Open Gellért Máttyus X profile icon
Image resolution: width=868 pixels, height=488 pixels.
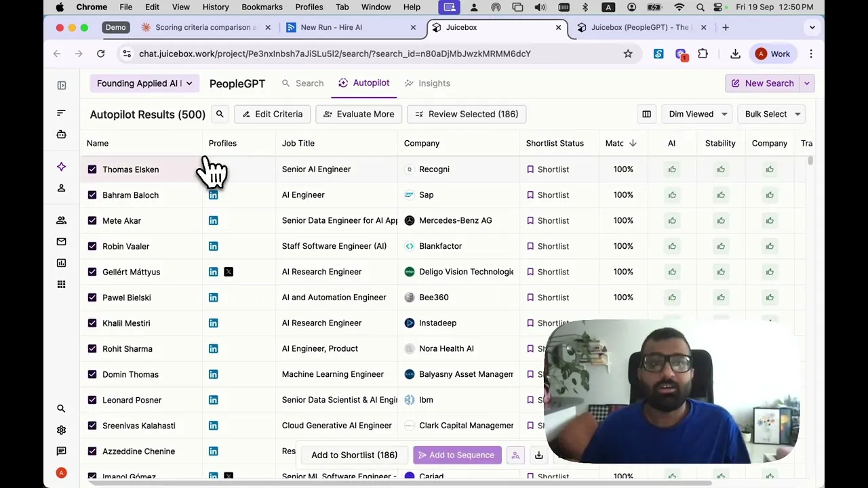pos(229,272)
